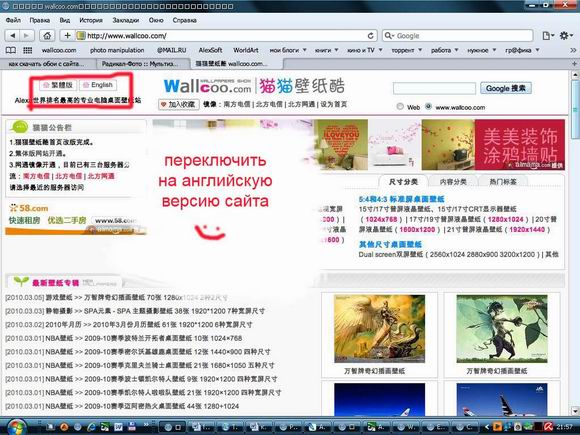Screen dimensions: 580x435
Task: Click the 加入收藏 button
Action: tap(179, 104)
